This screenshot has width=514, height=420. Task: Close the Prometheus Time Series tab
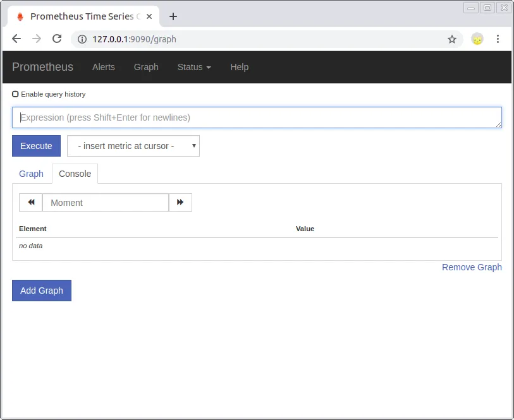(x=149, y=16)
